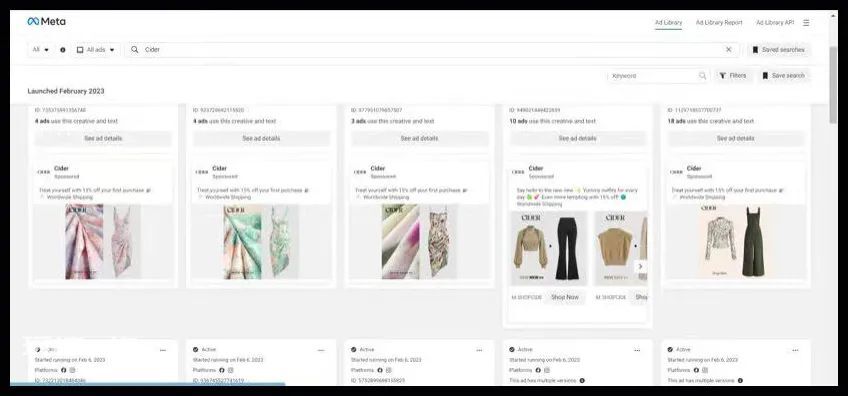Click the page's vertical scrollbar
This screenshot has width=848, height=396.
(x=832, y=85)
